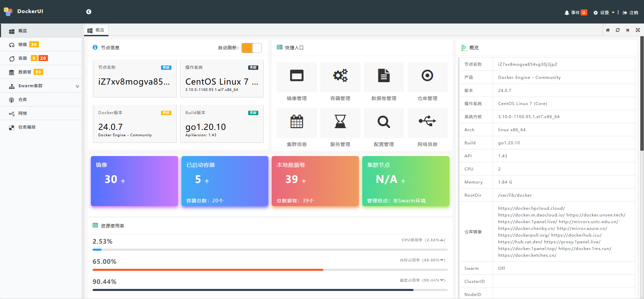
Task: Toggle the 自动刷新 switch
Action: click(251, 48)
